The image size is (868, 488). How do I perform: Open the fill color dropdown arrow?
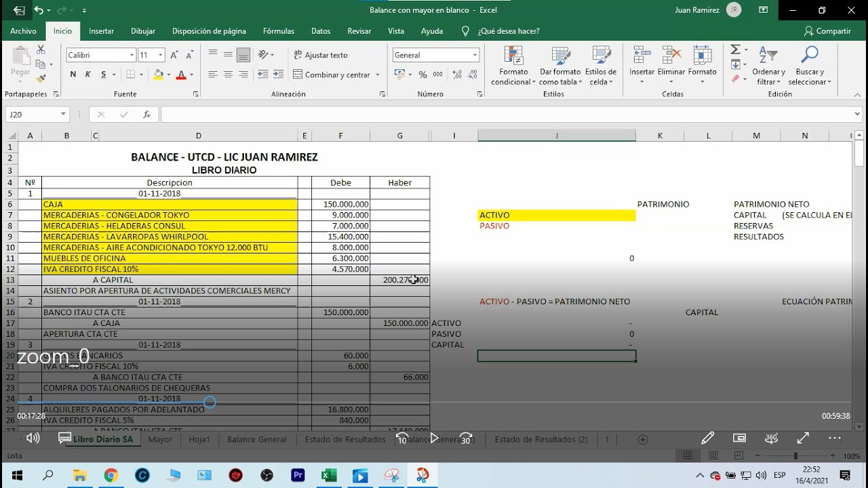tap(168, 75)
